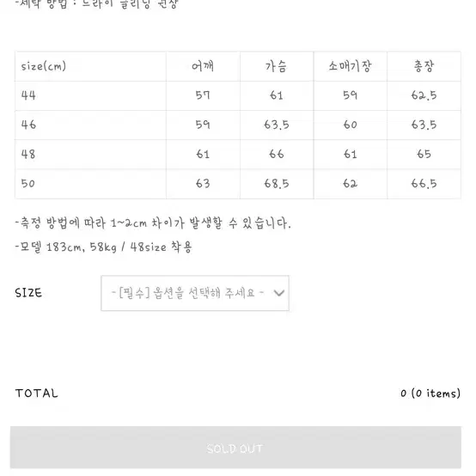476x476 pixels.
Task: Click the TOTAL label
Action: [x=36, y=394]
